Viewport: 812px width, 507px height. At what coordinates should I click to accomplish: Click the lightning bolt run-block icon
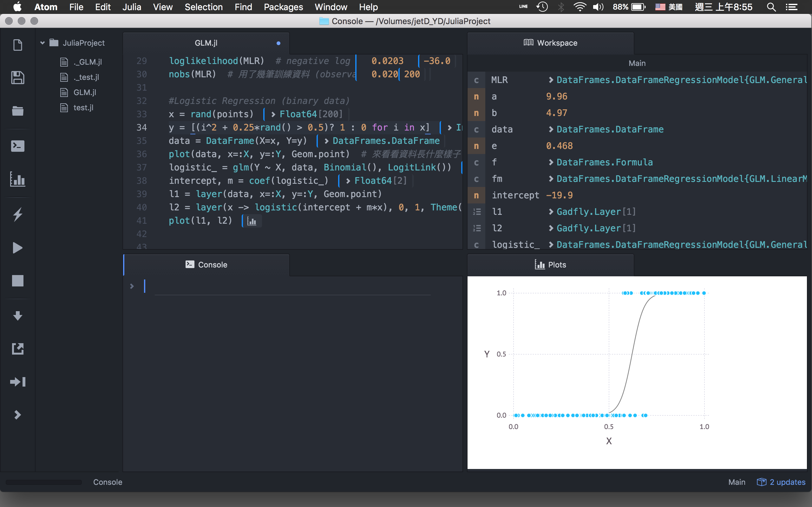[x=17, y=214]
